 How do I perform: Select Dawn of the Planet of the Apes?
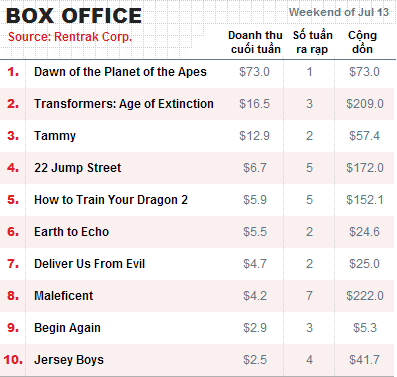click(x=120, y=72)
